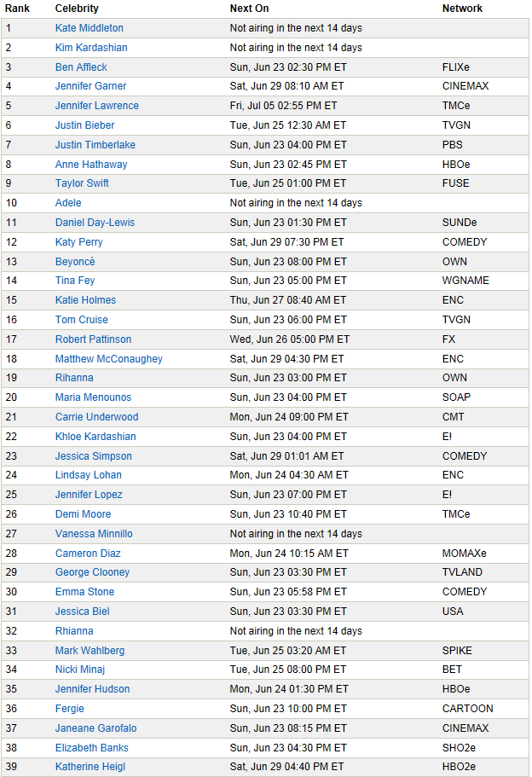Open the Kate Middleton celebrity link
Image resolution: width=532 pixels, height=777 pixels.
pyautogui.click(x=90, y=28)
